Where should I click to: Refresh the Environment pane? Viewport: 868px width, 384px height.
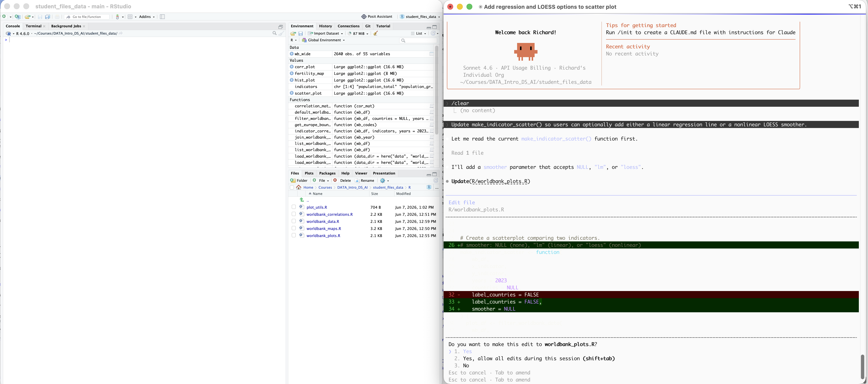point(433,33)
